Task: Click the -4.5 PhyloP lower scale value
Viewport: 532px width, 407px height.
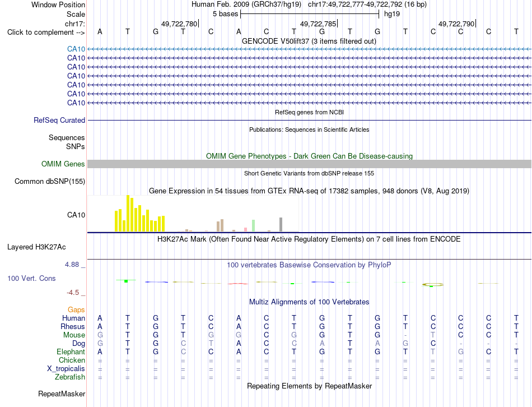Action: (73, 293)
